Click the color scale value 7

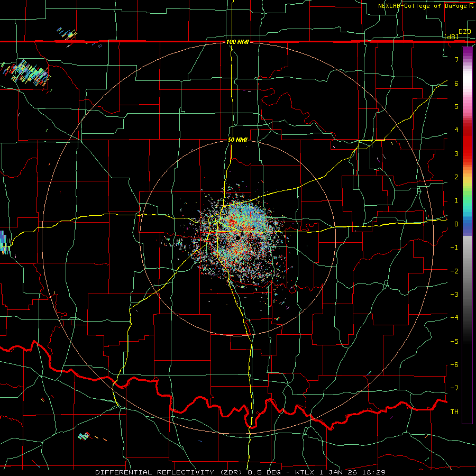pyautogui.click(x=456, y=59)
